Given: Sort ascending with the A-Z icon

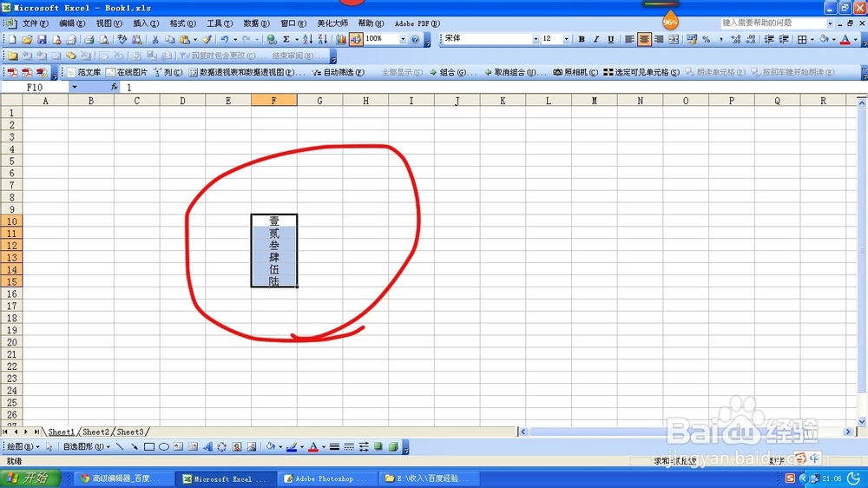Looking at the screenshot, I should click(308, 39).
